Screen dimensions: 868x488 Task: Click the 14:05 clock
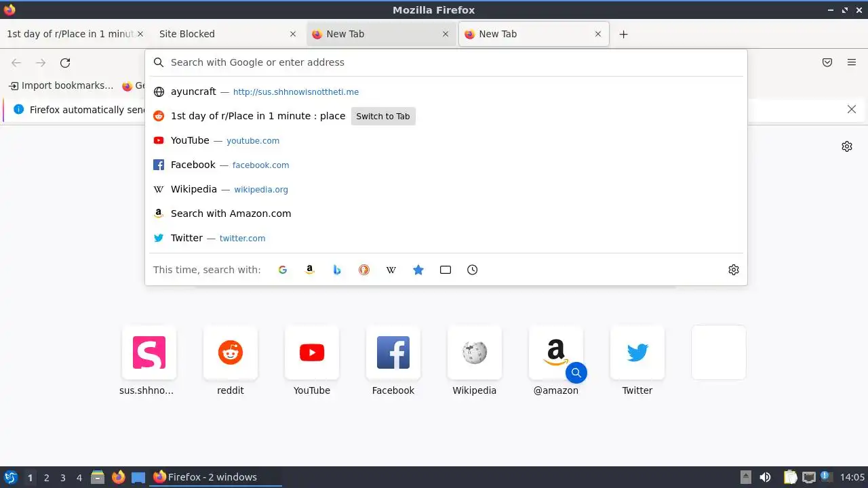pos(852,477)
